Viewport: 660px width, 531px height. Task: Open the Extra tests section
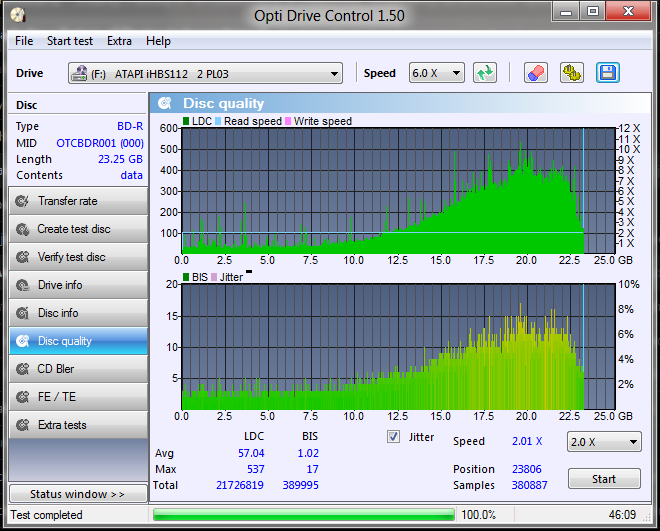[78, 425]
